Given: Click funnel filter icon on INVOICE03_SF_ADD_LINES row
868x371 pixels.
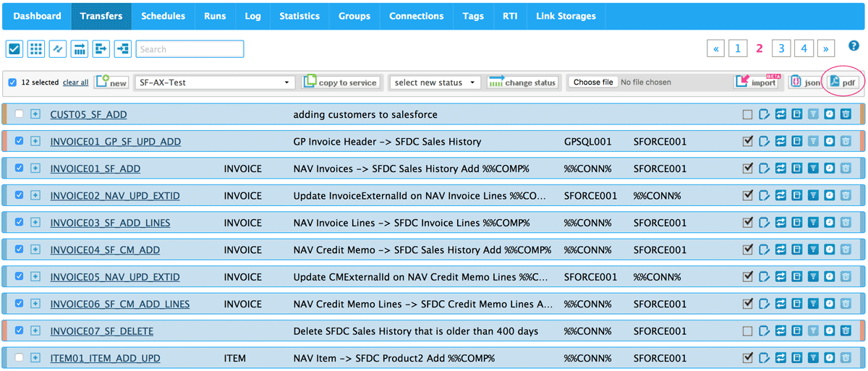Looking at the screenshot, I should coord(813,223).
